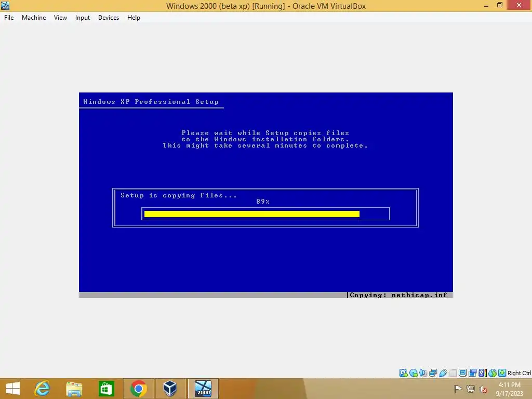The image size is (532, 399).
Task: Click the shared folders indicator icon
Action: click(453, 373)
